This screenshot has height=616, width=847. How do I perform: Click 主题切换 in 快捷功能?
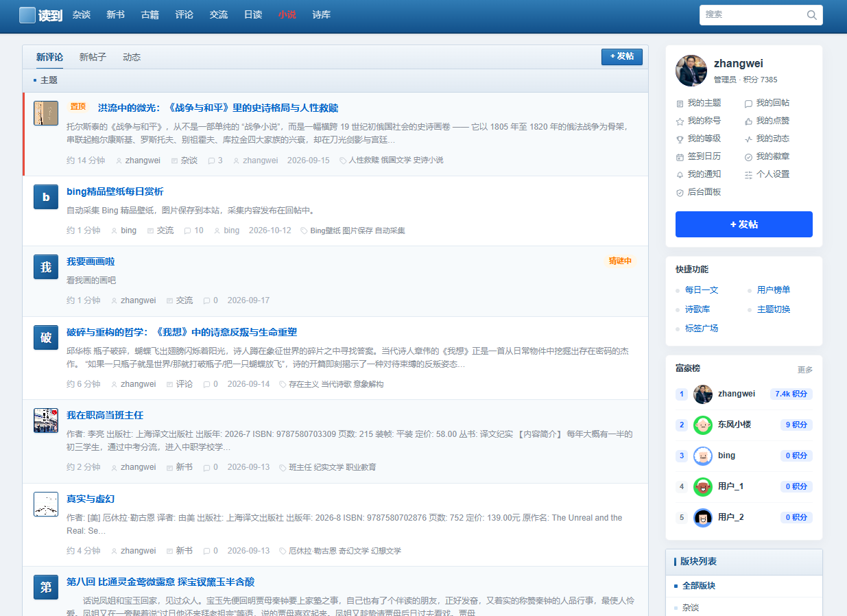click(774, 309)
